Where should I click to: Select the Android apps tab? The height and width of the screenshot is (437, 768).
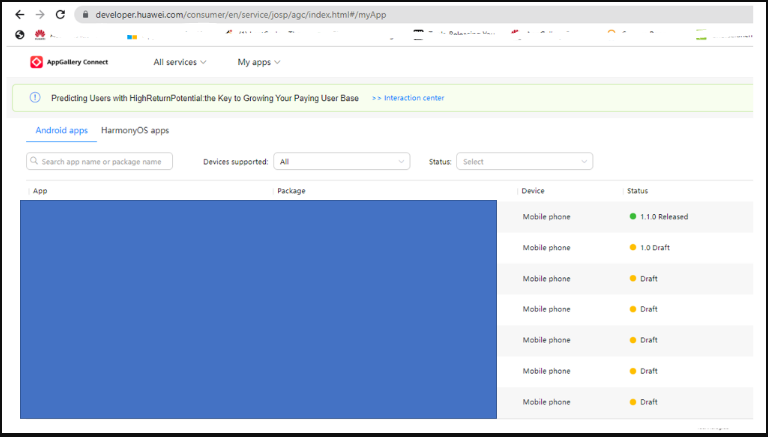(x=62, y=130)
